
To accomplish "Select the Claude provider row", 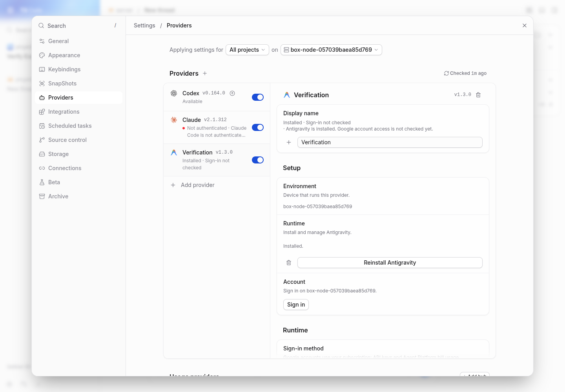I will pos(217,127).
